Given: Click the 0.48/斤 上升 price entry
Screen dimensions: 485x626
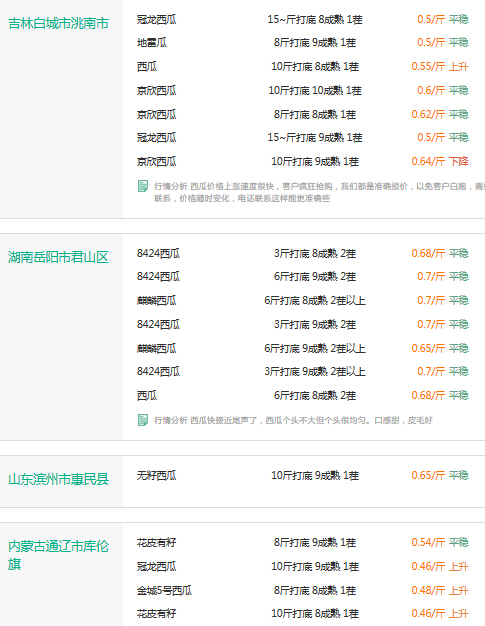Looking at the screenshot, I should click(x=440, y=590).
